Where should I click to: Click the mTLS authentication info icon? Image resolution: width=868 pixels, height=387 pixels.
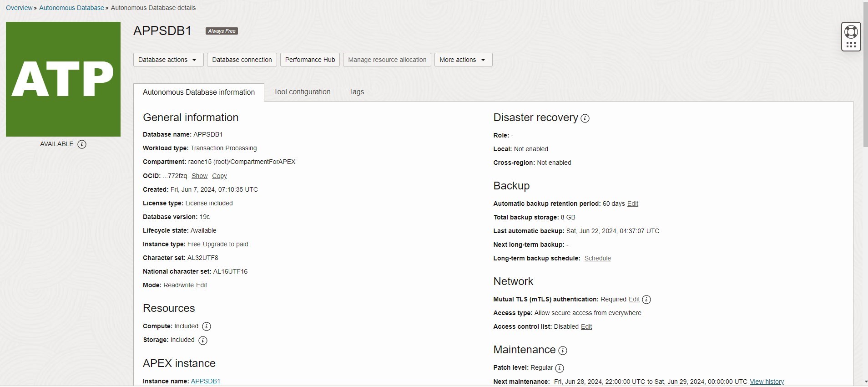pyautogui.click(x=646, y=300)
